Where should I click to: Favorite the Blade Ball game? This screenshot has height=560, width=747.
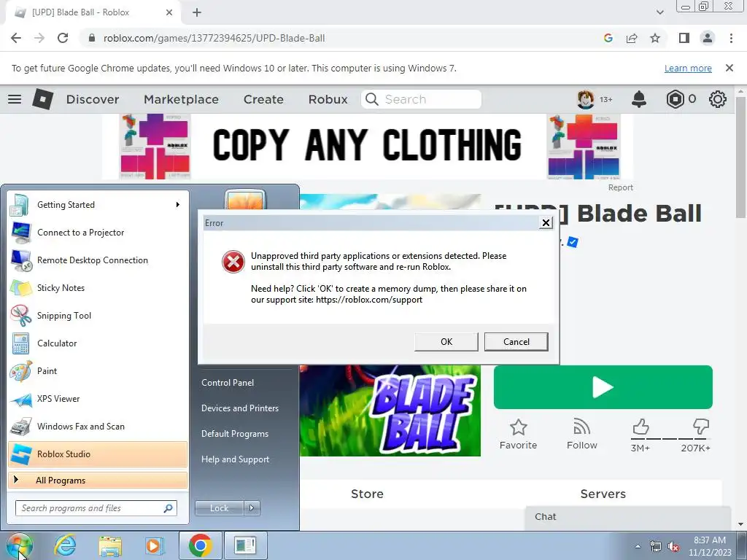519,435
